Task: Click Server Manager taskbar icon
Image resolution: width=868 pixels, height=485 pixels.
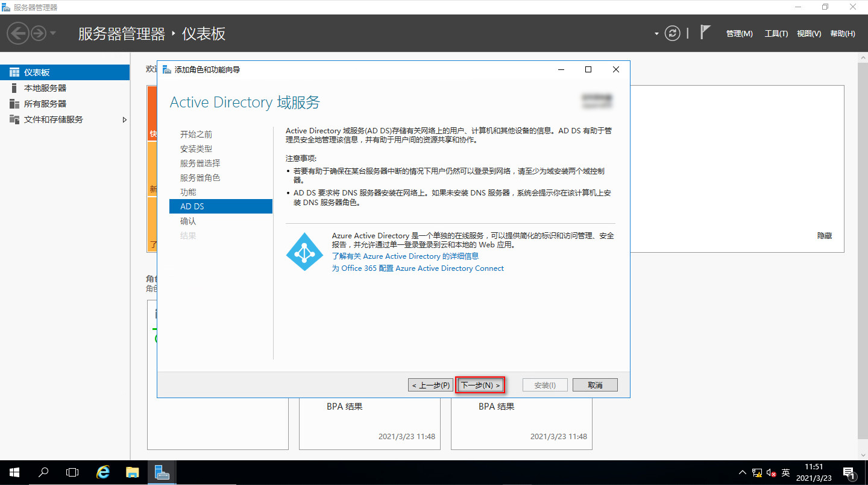Action: 162,472
